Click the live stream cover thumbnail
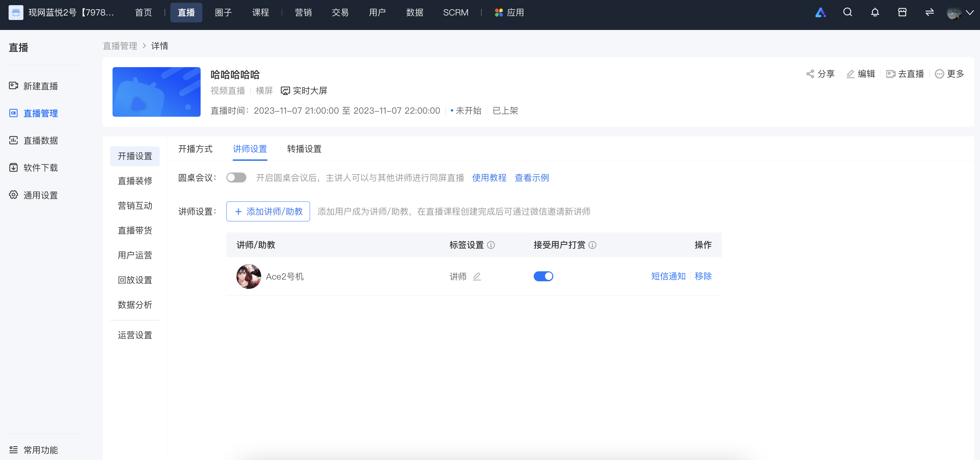The width and height of the screenshot is (980, 460). click(156, 92)
